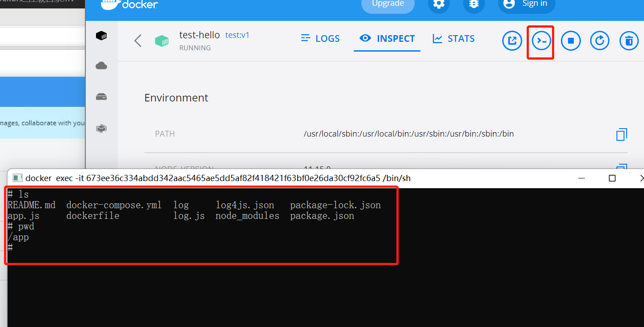Switch to the INSPECT tab
This screenshot has width=644, height=327.
click(x=387, y=39)
